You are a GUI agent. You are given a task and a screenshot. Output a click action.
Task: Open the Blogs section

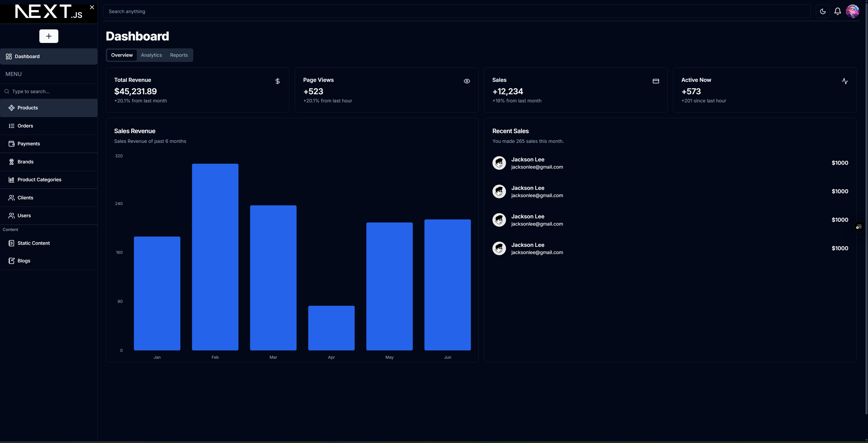[x=24, y=260]
